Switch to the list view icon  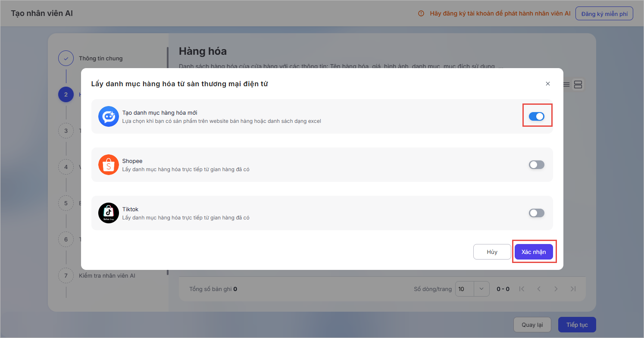coord(566,84)
